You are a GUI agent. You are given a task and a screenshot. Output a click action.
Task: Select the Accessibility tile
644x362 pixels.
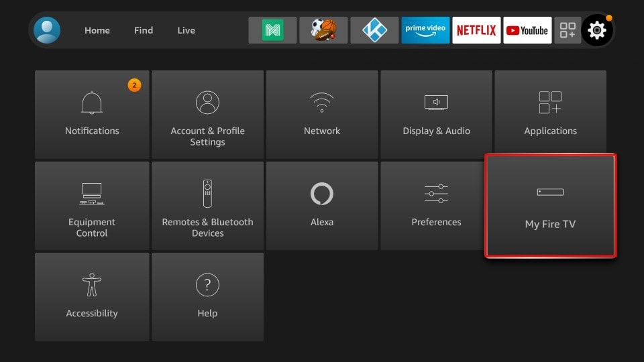tap(92, 297)
